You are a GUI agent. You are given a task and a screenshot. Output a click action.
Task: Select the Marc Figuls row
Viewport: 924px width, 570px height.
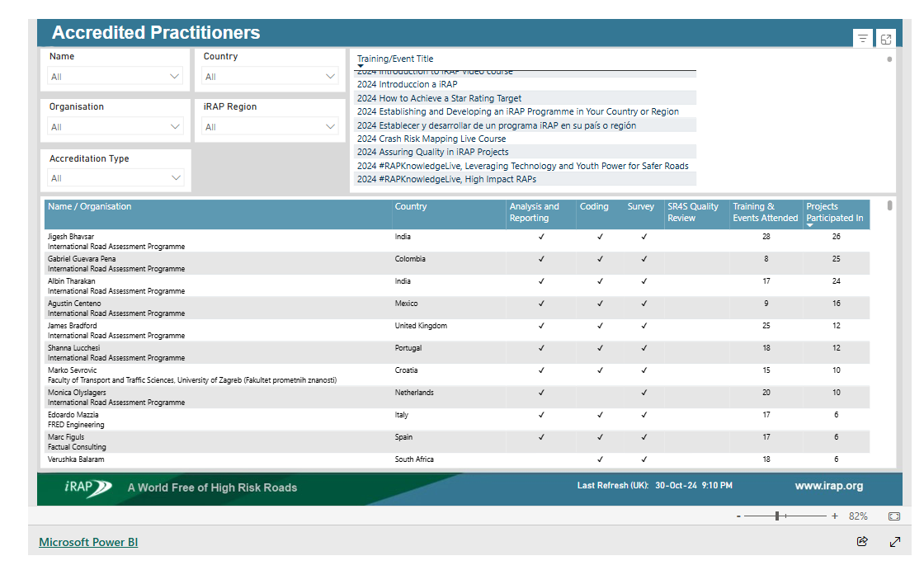pyautogui.click(x=457, y=441)
